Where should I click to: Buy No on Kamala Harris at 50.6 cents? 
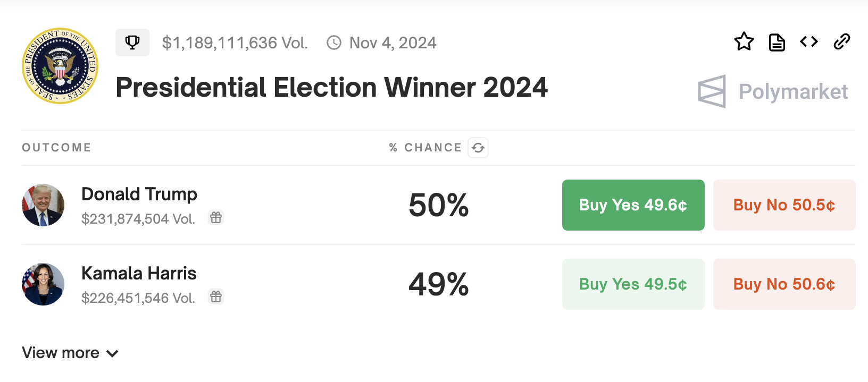point(783,284)
